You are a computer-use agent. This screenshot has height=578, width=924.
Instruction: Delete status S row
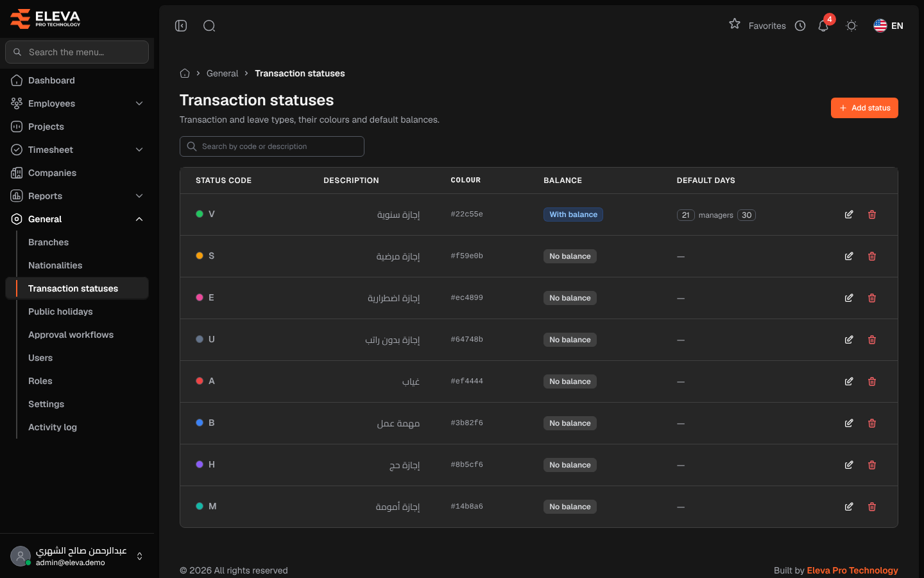pos(872,256)
